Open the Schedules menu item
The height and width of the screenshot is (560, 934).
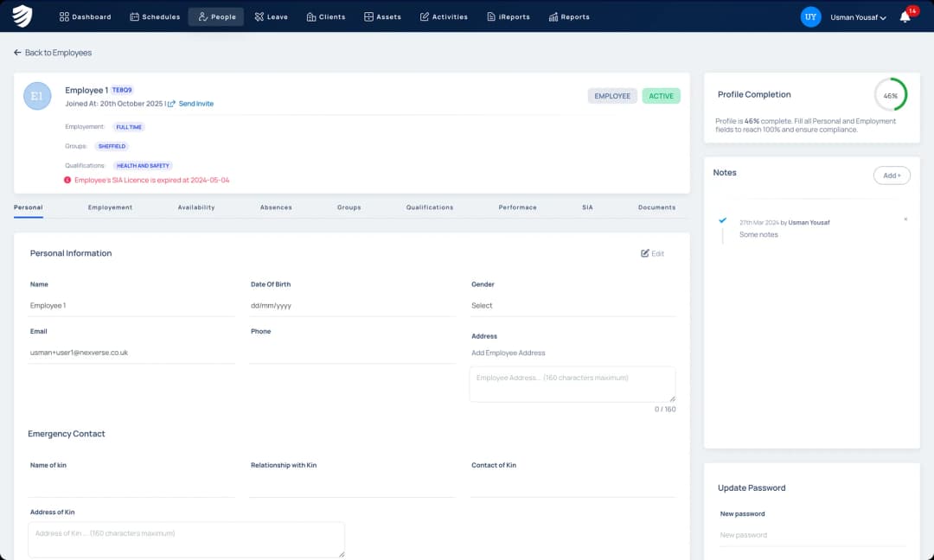click(x=155, y=16)
